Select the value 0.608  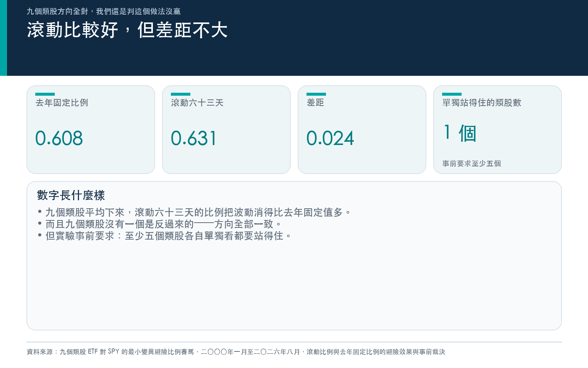[59, 138]
